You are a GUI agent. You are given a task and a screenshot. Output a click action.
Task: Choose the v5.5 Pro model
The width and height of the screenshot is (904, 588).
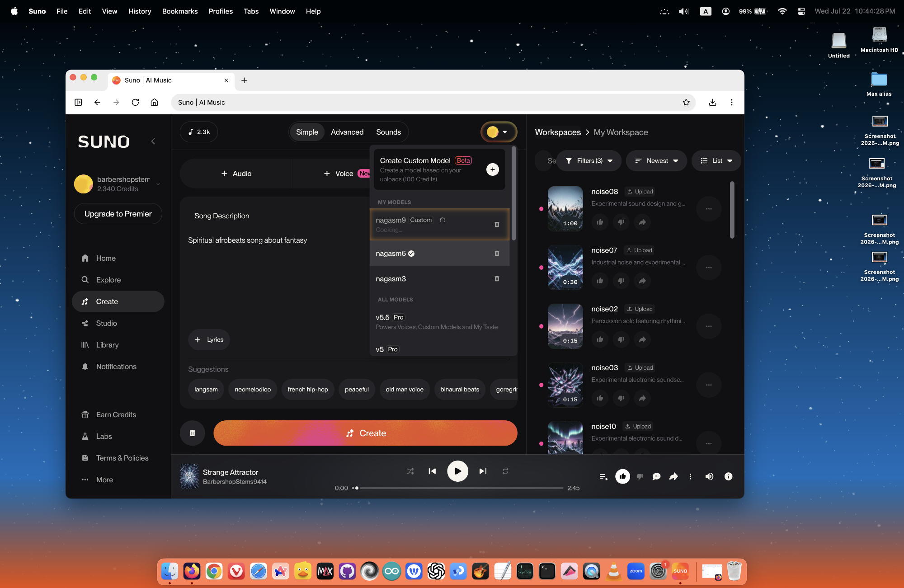pos(439,322)
